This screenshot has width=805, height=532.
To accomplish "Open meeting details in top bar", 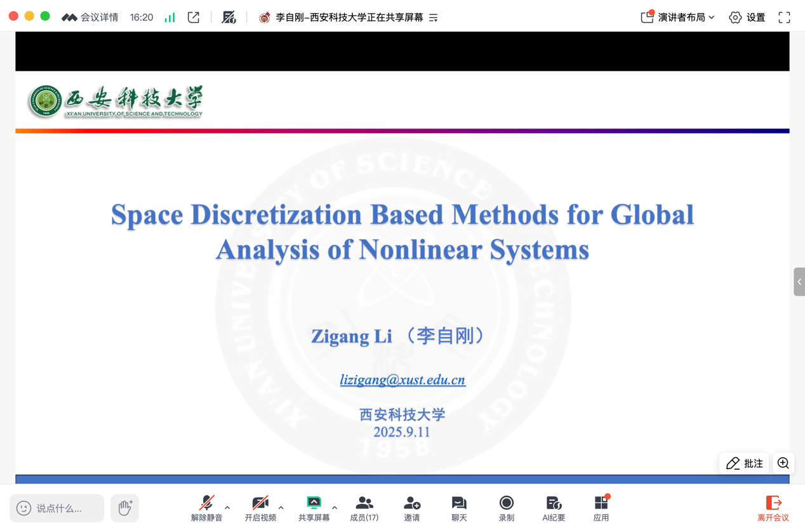I will click(x=90, y=17).
